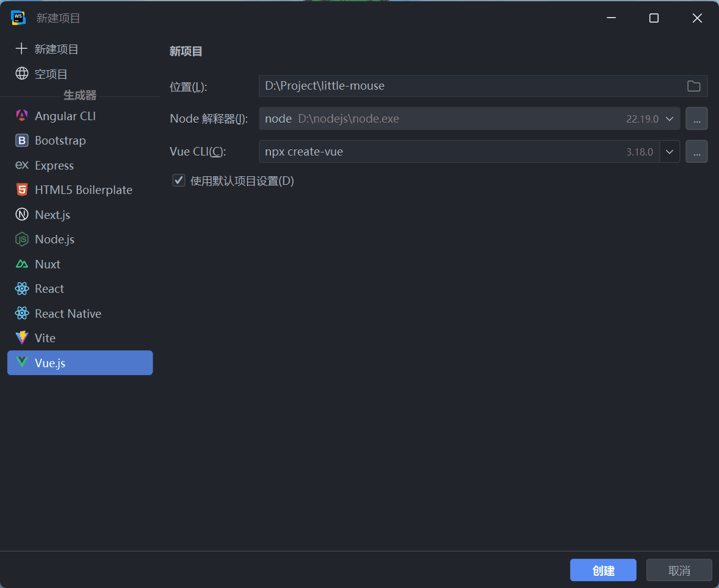Click the Nuxt generator icon
This screenshot has height=588, width=719.
[x=22, y=264]
